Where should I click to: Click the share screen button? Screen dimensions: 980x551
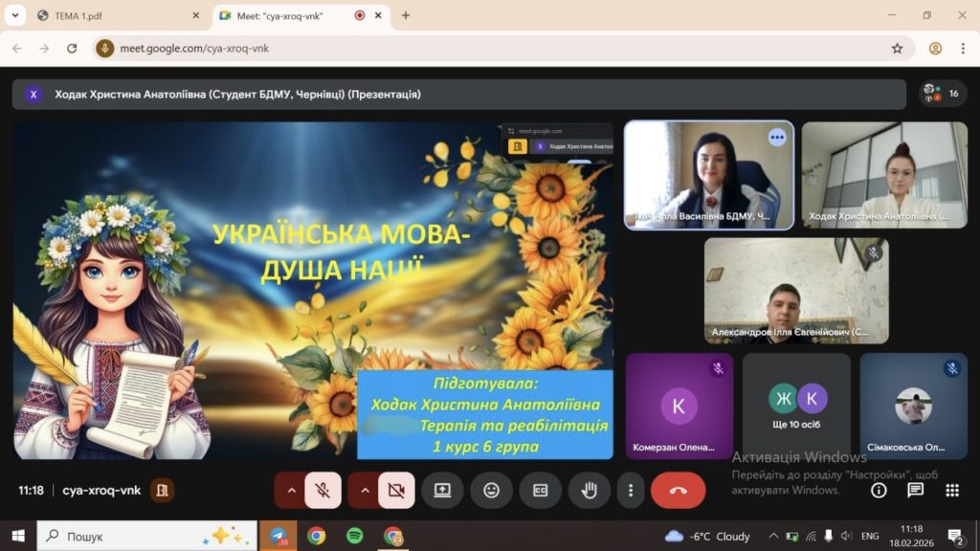[x=442, y=490]
